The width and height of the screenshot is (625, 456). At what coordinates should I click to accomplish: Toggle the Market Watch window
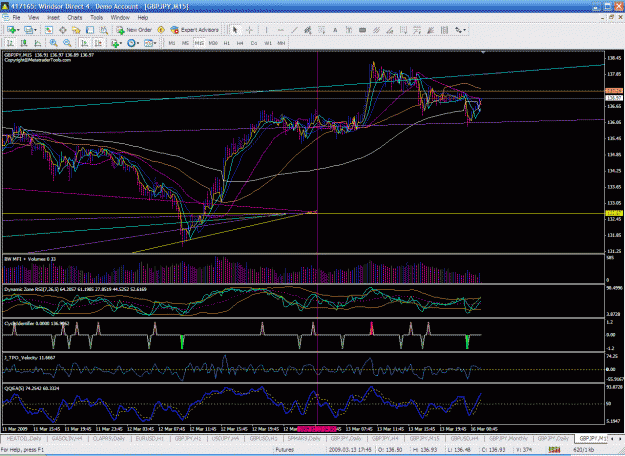coord(49,30)
